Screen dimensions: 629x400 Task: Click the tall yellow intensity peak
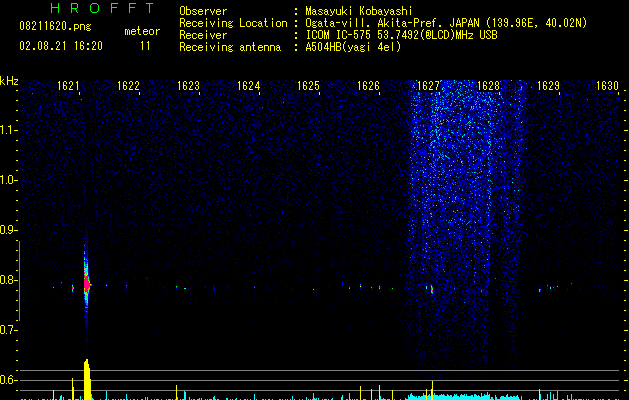click(x=87, y=379)
